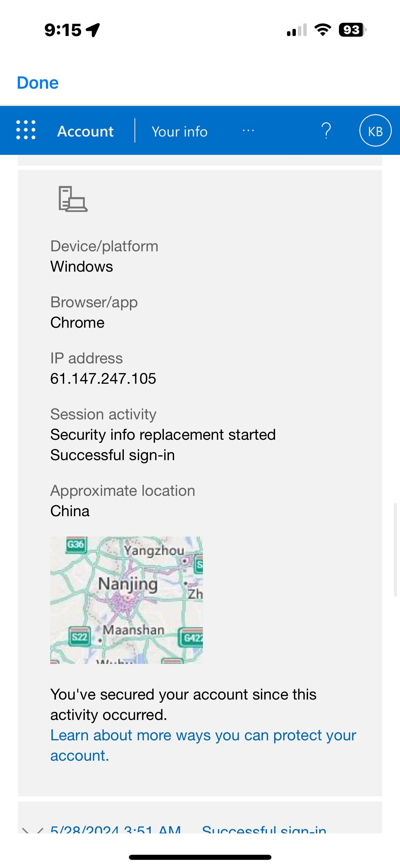Click the Help question mark icon
The height and width of the screenshot is (868, 400).
[326, 131]
